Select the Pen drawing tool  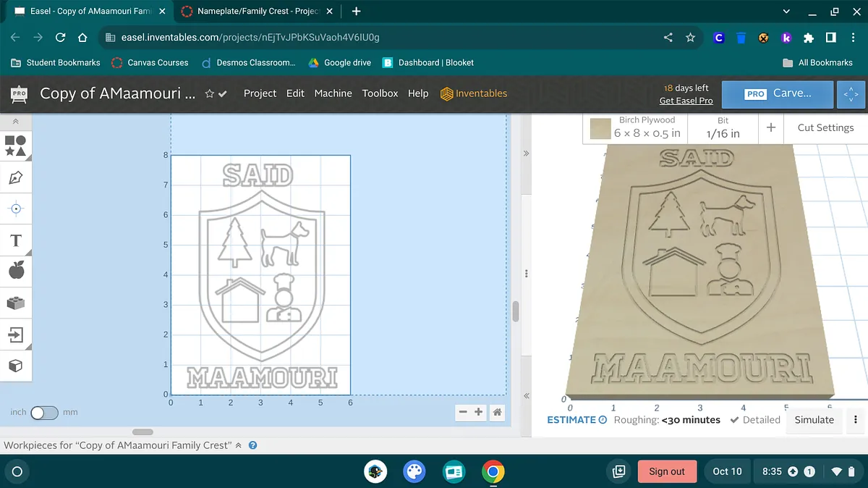tap(16, 177)
